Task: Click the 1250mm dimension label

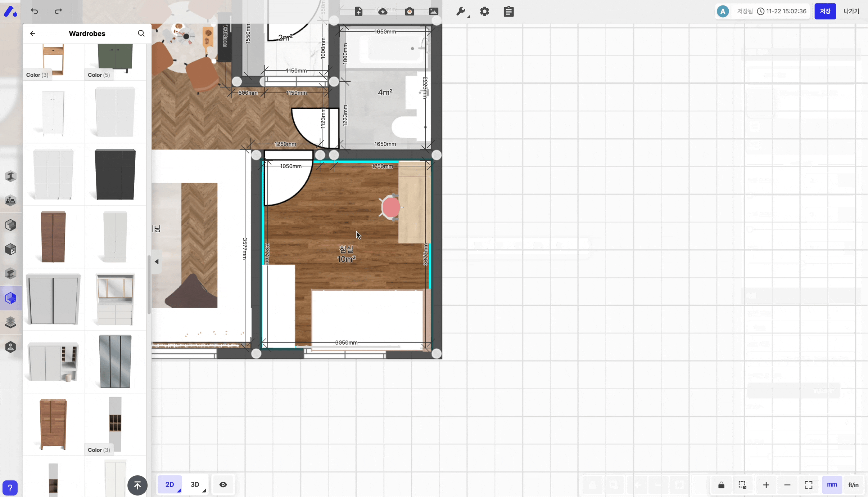Action: [285, 144]
